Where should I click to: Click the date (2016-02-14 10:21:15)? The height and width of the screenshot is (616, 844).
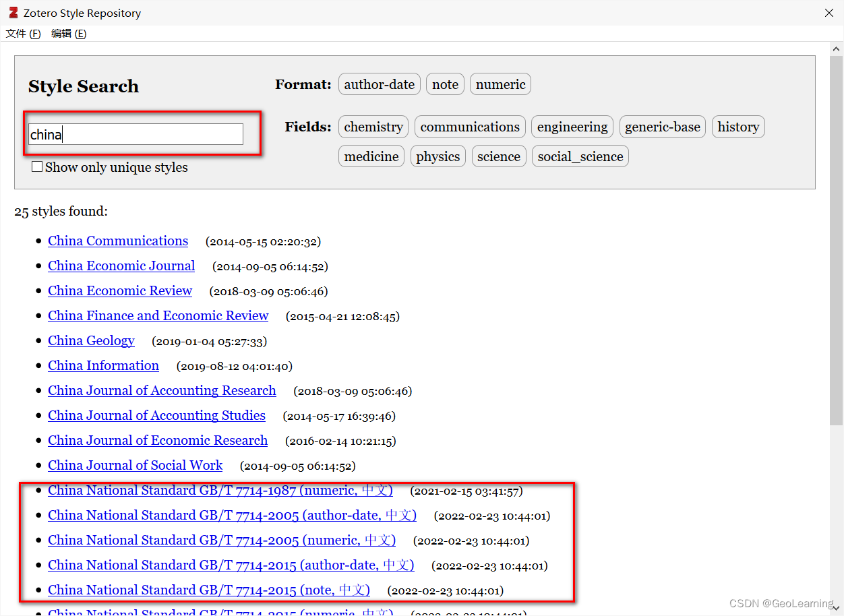(340, 441)
